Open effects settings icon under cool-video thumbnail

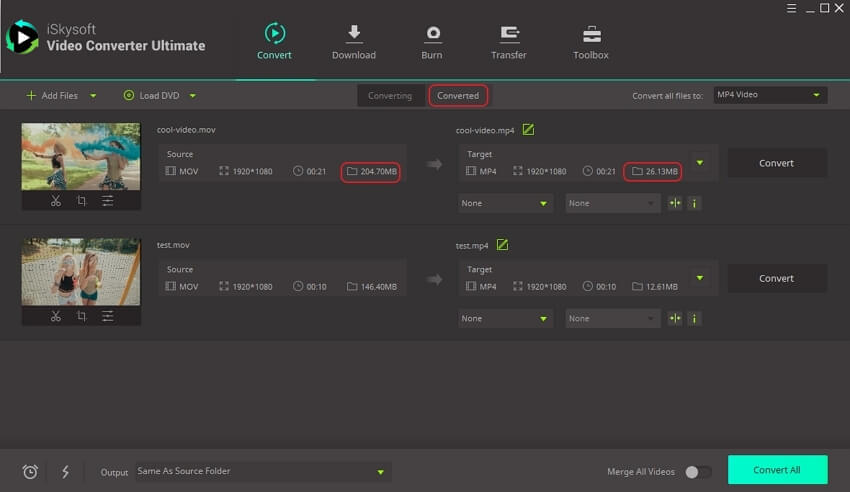coord(107,201)
